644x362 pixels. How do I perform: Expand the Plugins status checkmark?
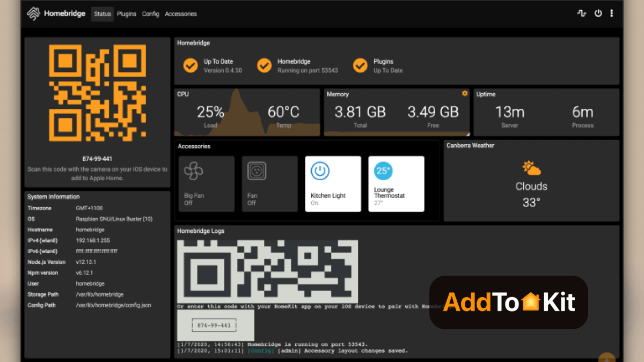[360, 65]
